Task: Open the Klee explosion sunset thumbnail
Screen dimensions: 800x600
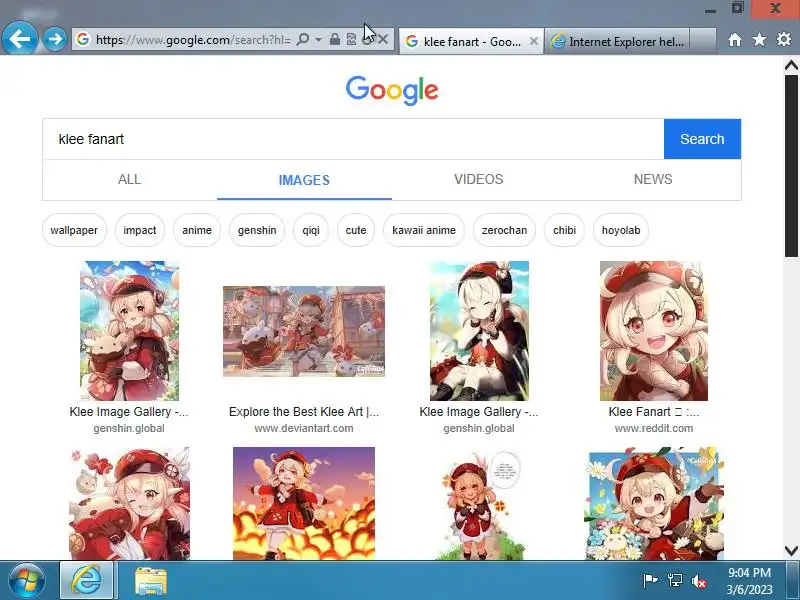Action: pyautogui.click(x=304, y=504)
